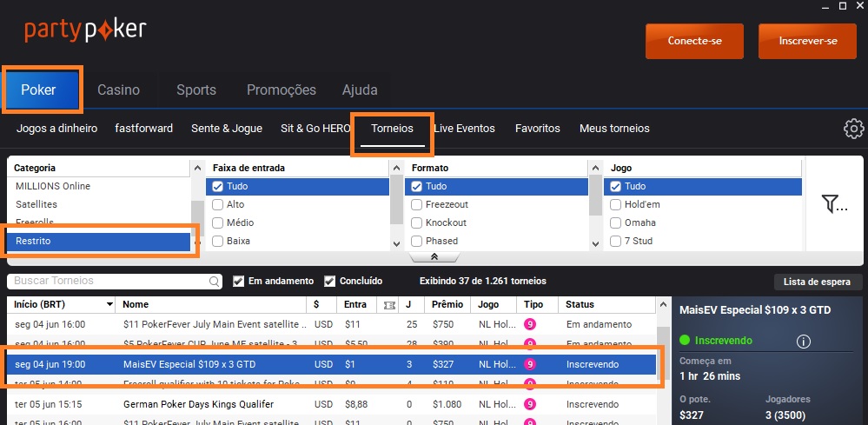Enable the Knockout format checkbox

(x=416, y=223)
